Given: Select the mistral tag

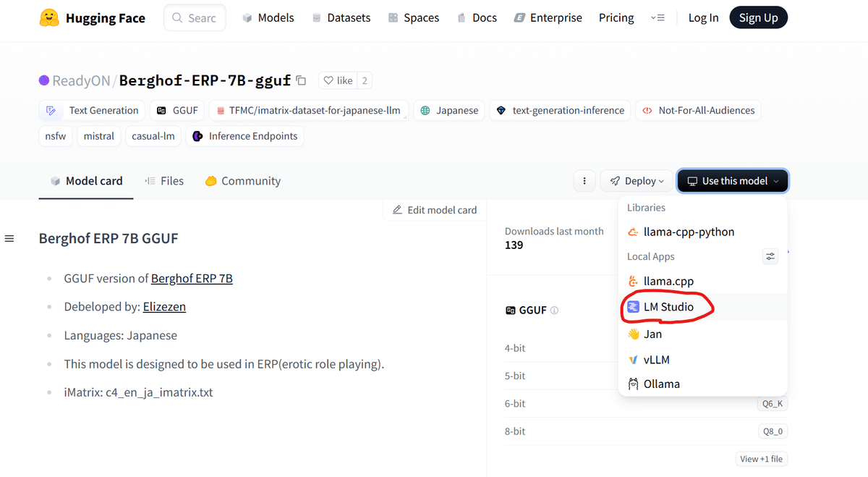Looking at the screenshot, I should tap(99, 136).
